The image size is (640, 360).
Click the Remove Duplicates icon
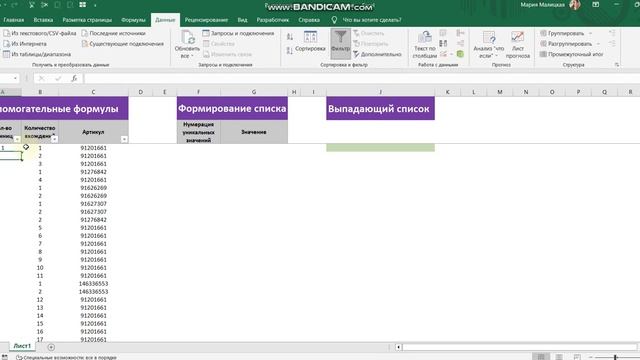(443, 43)
